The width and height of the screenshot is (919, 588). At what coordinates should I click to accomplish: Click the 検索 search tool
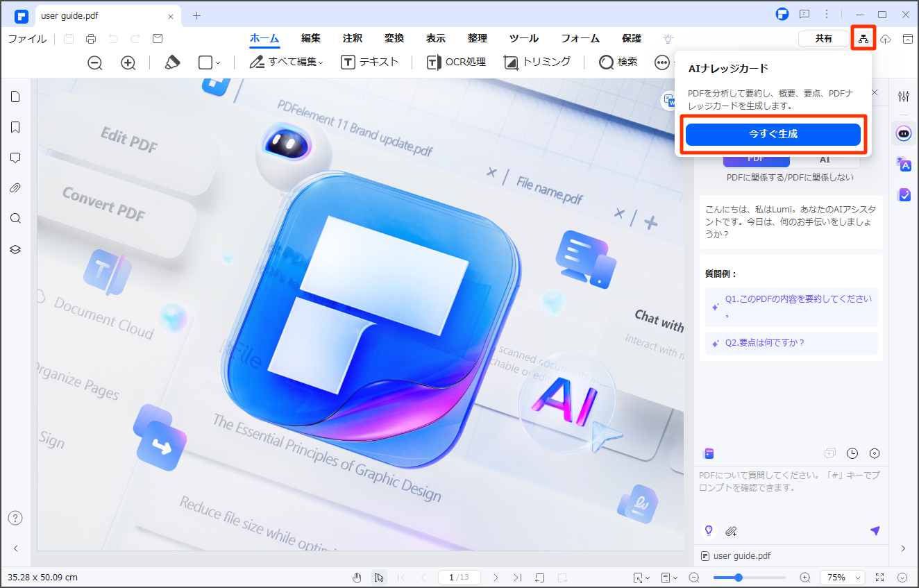pos(618,62)
